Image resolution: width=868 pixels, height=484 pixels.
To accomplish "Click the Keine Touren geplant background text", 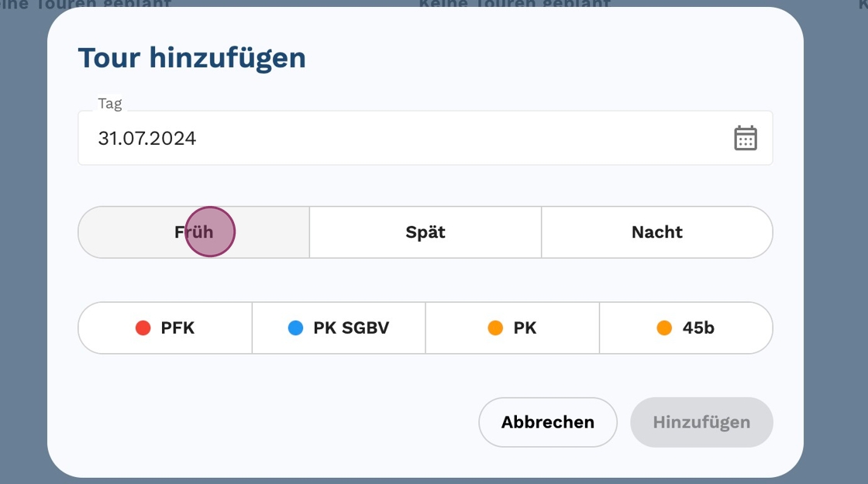I will (x=515, y=4).
